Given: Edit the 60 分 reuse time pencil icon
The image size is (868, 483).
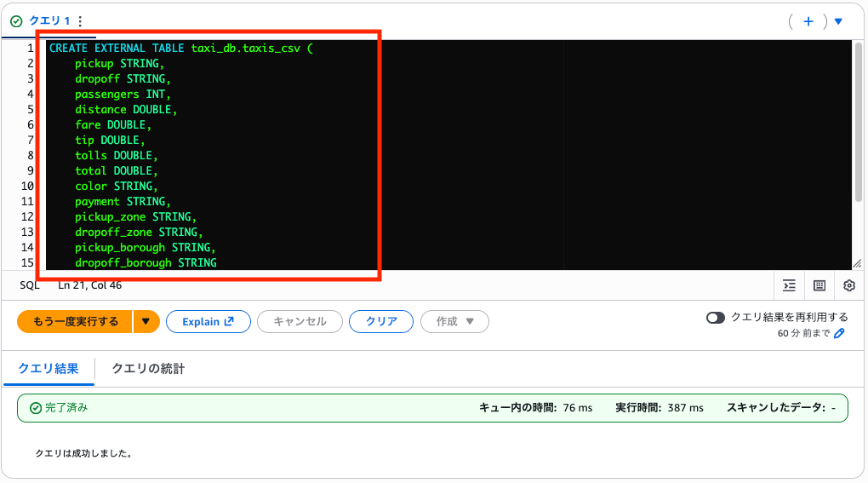Looking at the screenshot, I should pos(839,333).
